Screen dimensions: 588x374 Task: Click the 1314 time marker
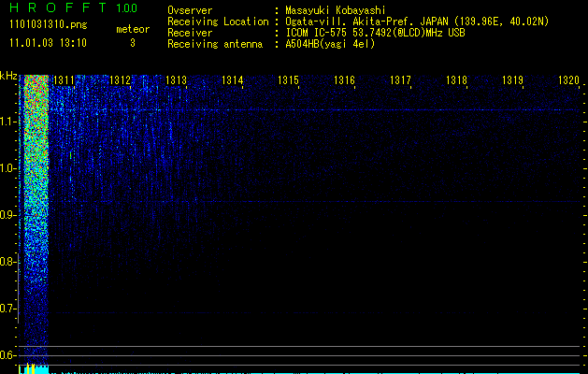pyautogui.click(x=232, y=80)
